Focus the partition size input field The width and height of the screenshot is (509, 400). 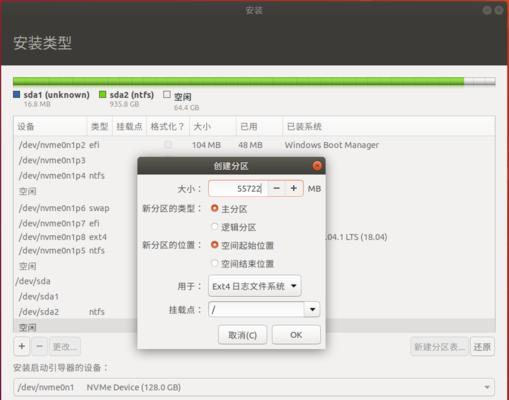238,189
